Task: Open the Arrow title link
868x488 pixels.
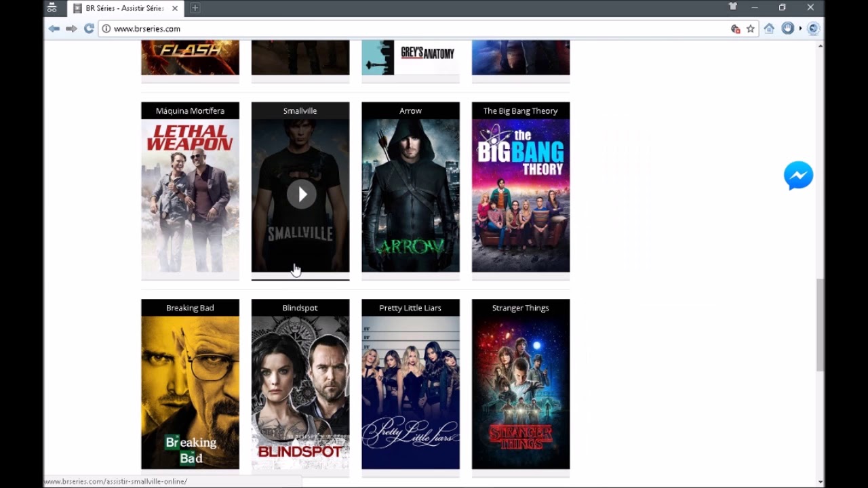Action: tap(410, 110)
